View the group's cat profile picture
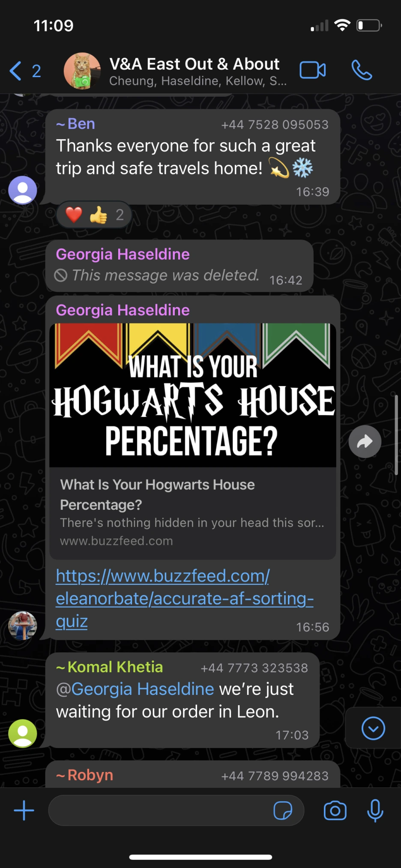Viewport: 401px width, 868px height. (x=82, y=71)
